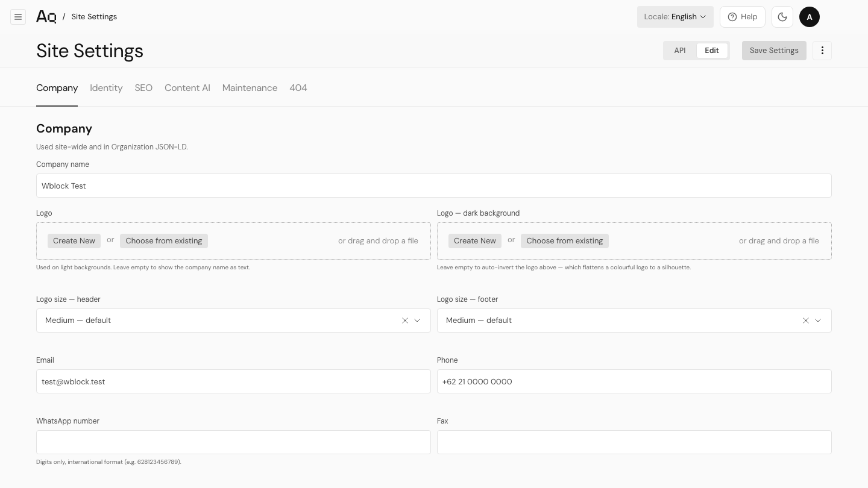Focus the Phone input field

[634, 381]
